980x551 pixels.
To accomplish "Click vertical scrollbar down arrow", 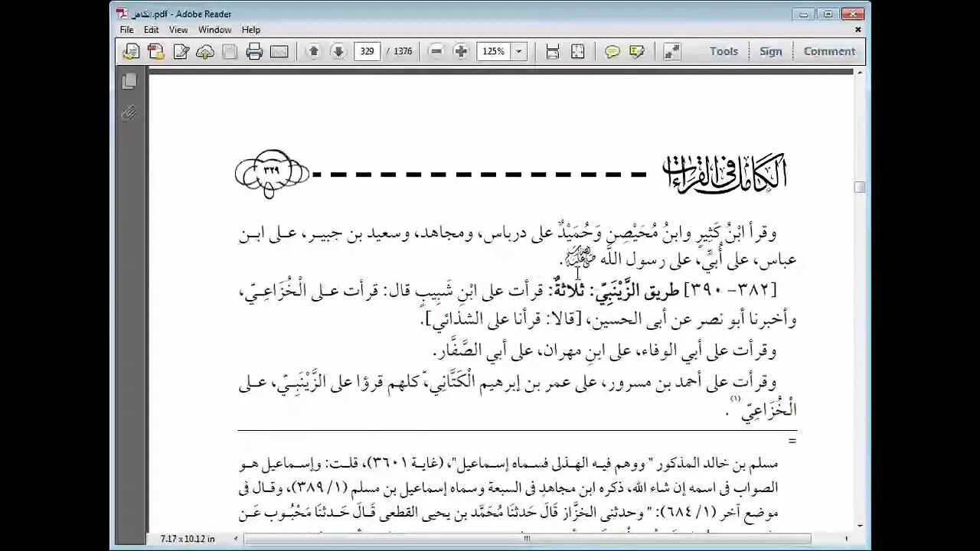I will tap(860, 526).
